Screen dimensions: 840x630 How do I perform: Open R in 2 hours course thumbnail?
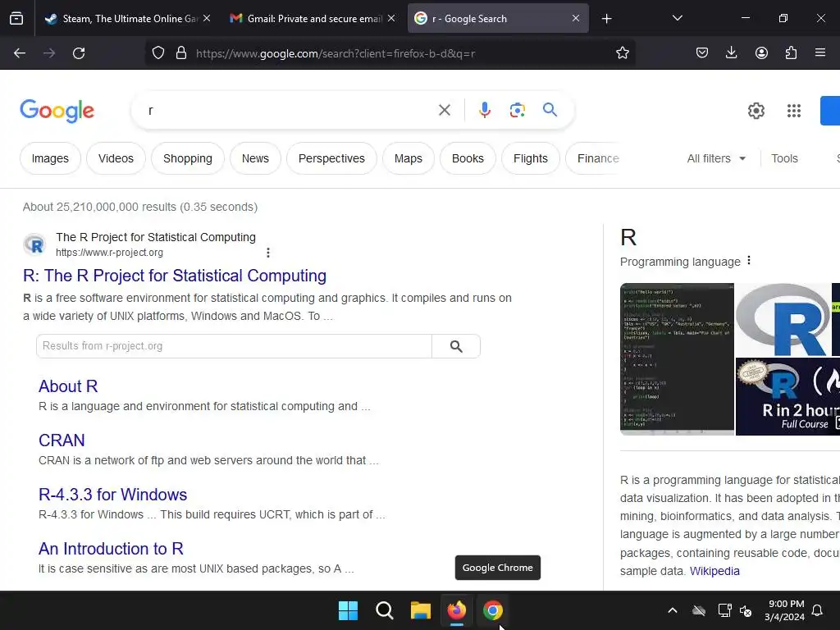coord(787,396)
